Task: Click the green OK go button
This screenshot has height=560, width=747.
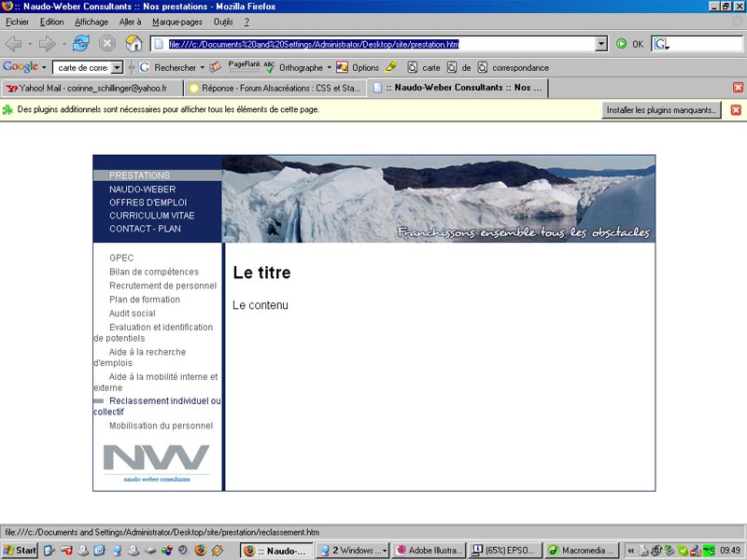Action: 622,44
